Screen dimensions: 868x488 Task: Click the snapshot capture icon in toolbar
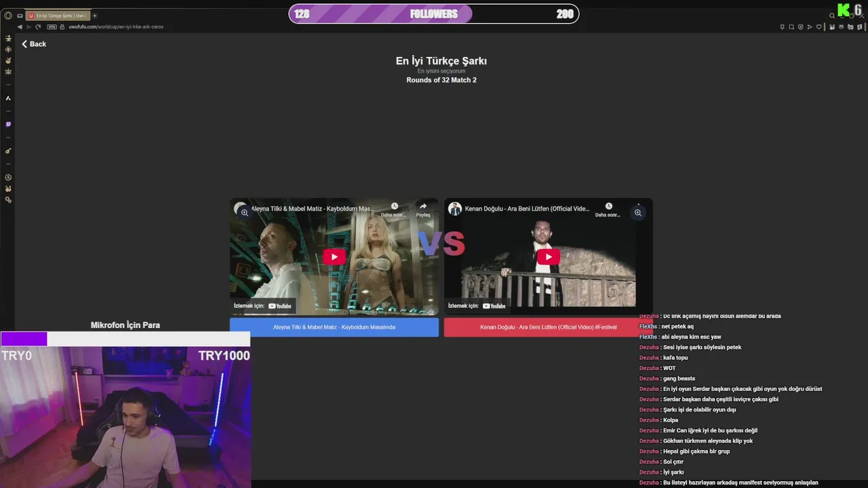click(x=791, y=27)
